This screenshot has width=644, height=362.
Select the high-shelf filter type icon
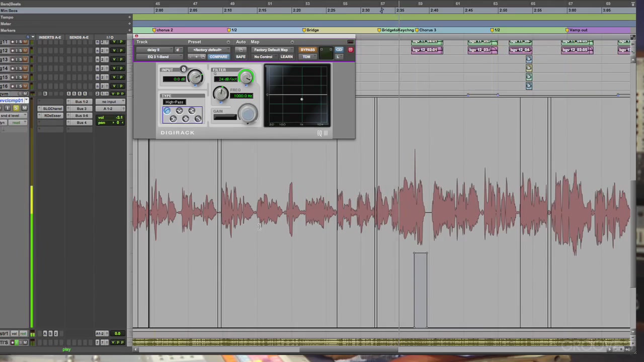[x=192, y=111]
